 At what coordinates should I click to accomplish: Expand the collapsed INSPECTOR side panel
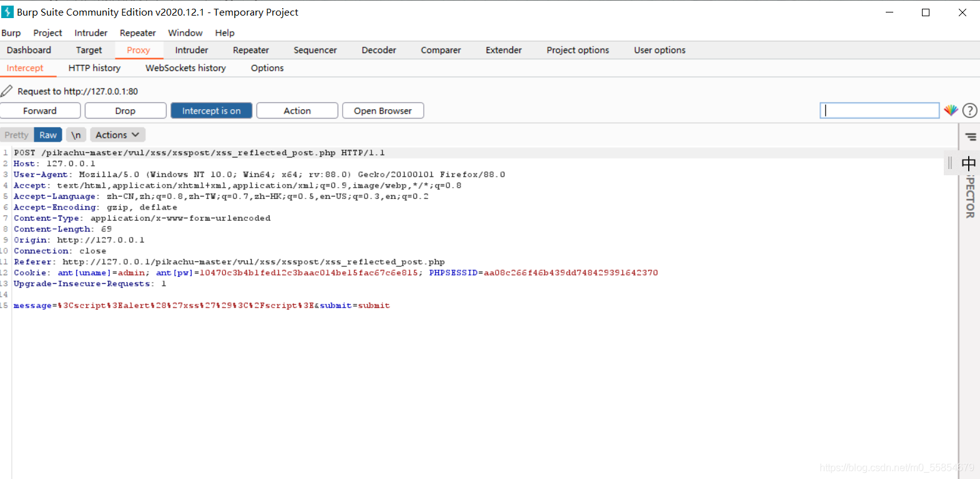(970, 196)
